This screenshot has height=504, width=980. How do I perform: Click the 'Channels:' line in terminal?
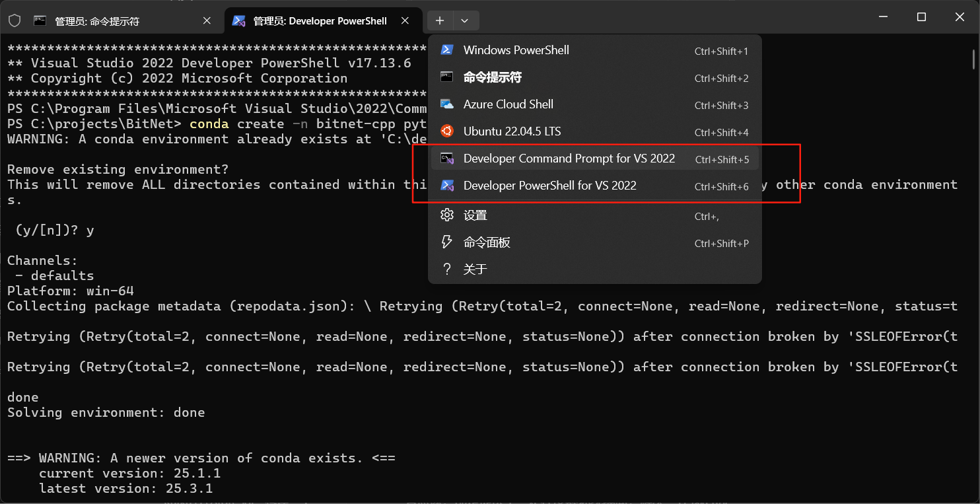42,261
